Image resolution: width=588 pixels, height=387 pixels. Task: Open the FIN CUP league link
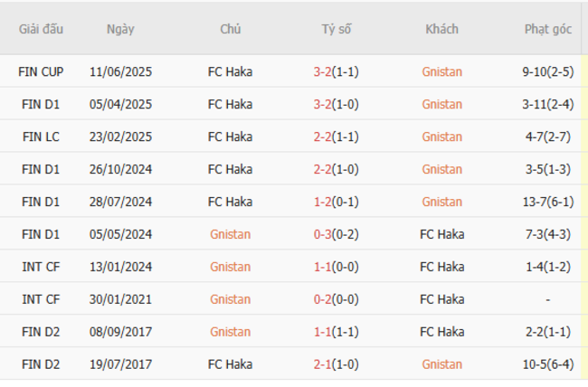41,71
